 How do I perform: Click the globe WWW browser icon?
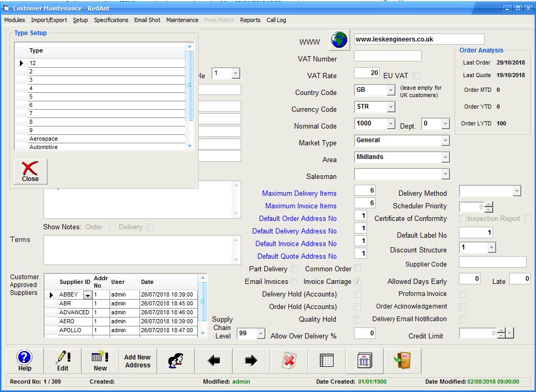339,39
